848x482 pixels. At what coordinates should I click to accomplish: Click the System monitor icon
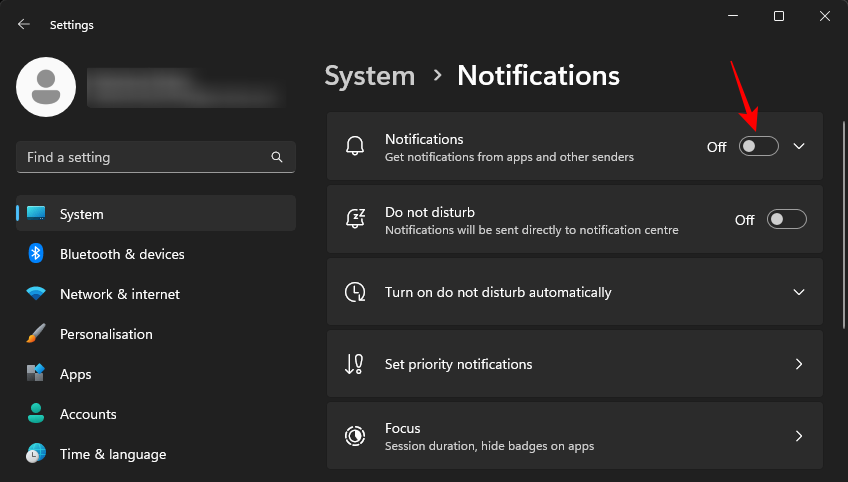[x=36, y=213]
